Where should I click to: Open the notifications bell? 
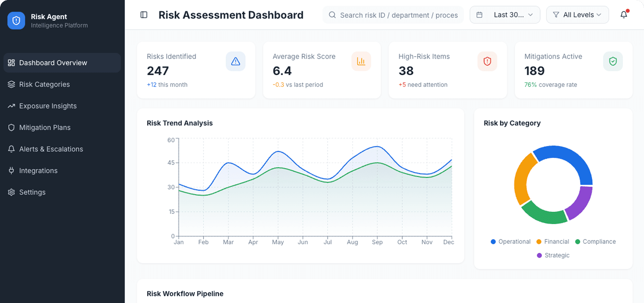[x=624, y=15]
